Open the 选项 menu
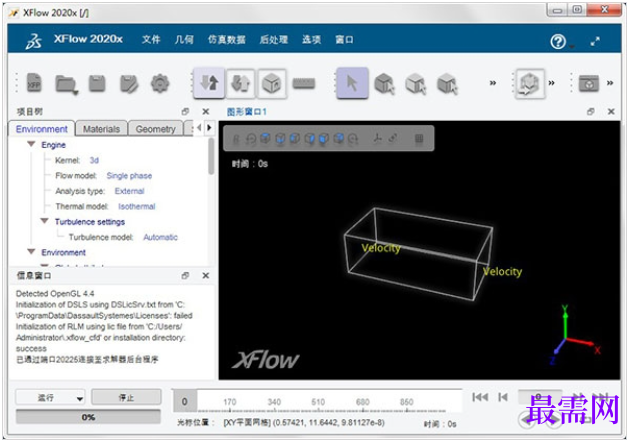The image size is (638, 441). [312, 39]
